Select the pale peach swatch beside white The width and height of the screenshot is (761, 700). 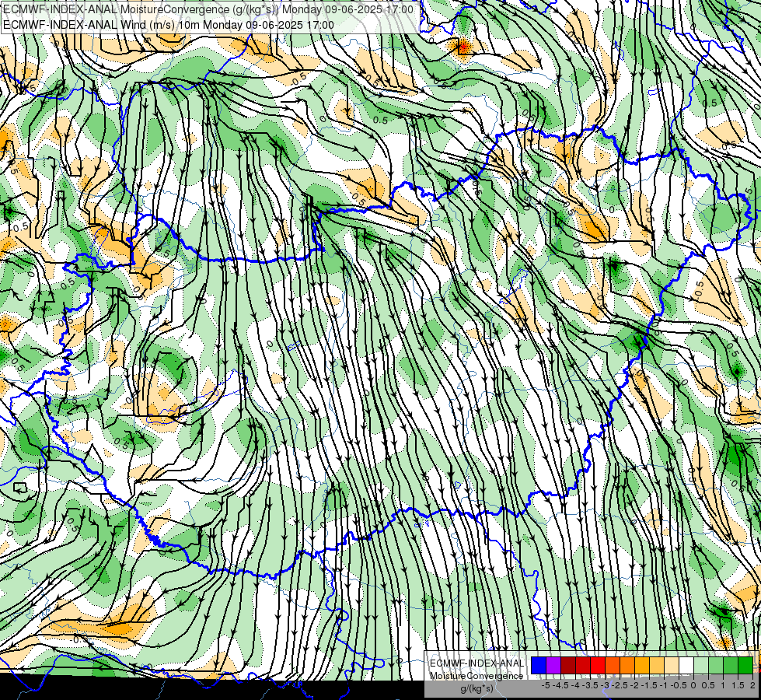(671, 665)
